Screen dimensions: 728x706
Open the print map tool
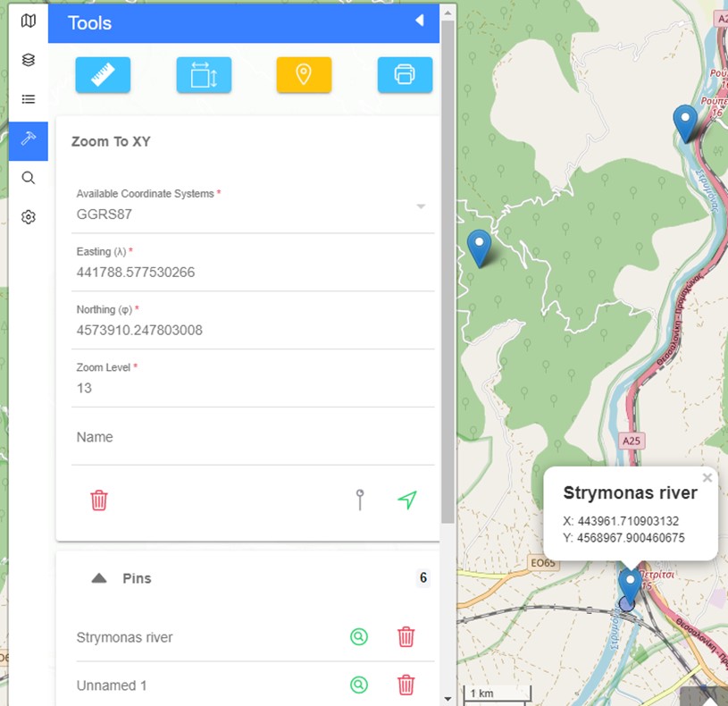tap(405, 75)
